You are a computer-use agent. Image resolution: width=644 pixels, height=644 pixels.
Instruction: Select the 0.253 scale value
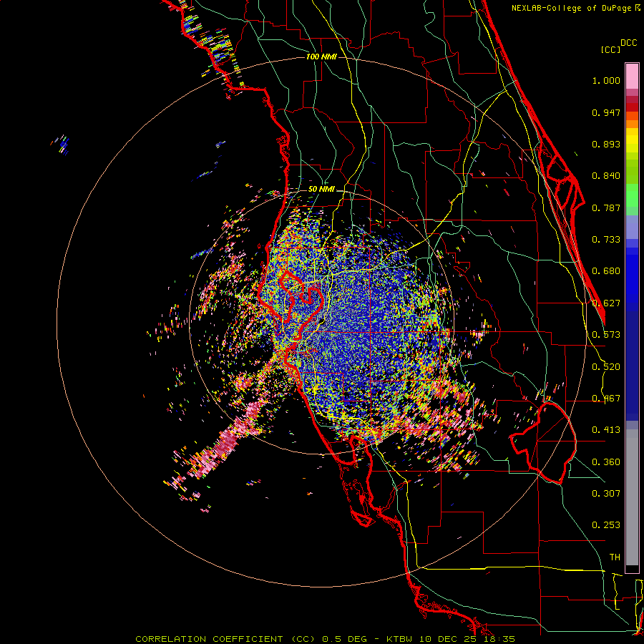point(606,525)
